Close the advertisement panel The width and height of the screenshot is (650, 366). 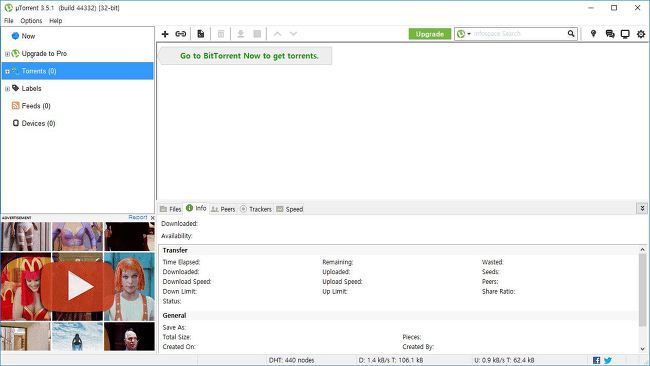[x=152, y=218]
